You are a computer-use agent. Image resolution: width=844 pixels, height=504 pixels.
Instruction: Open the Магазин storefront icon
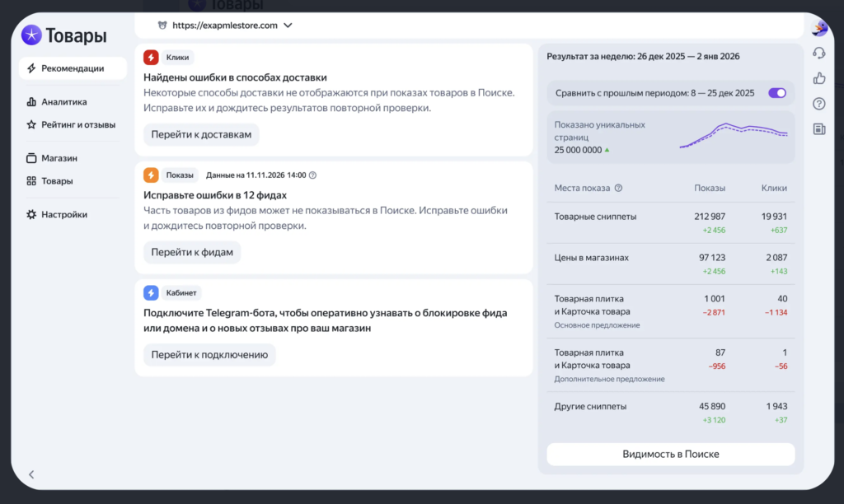click(x=30, y=157)
